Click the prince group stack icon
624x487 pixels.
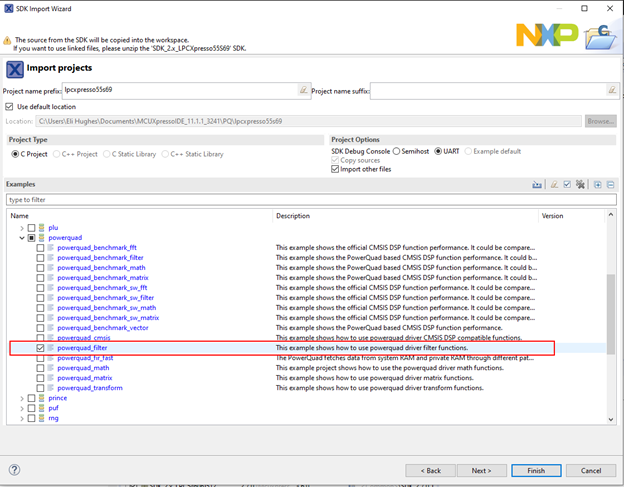(41, 398)
